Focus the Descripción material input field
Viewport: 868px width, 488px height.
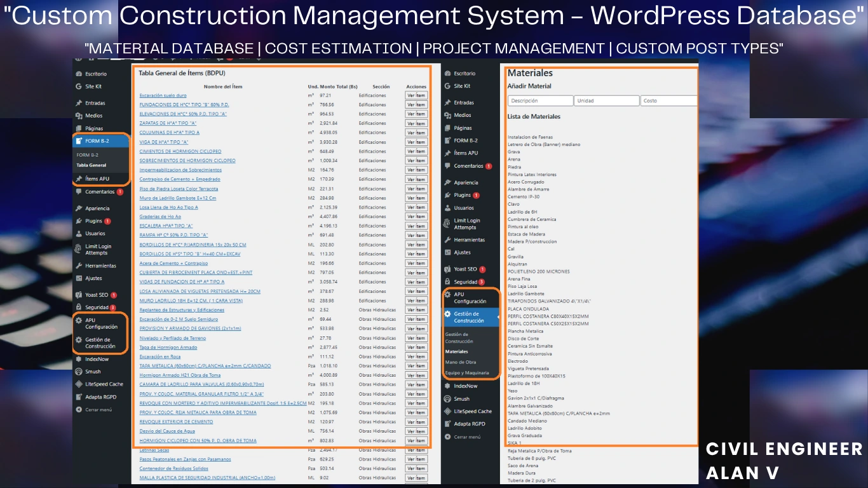[x=540, y=100]
